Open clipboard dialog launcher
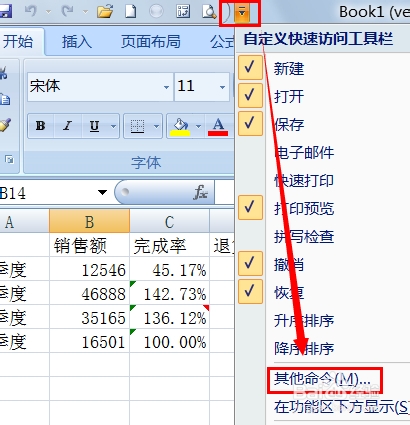Screen dimensions: 410x425 click(9, 160)
